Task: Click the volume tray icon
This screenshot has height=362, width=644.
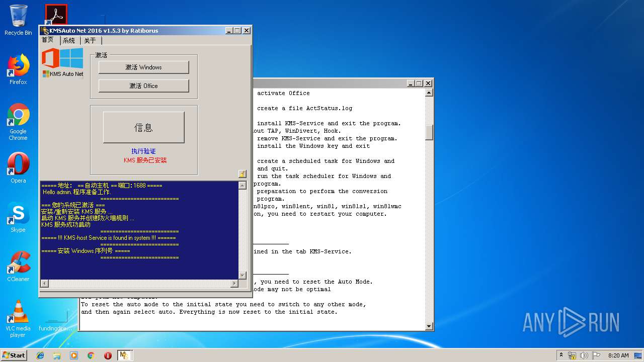Action: pos(584,355)
